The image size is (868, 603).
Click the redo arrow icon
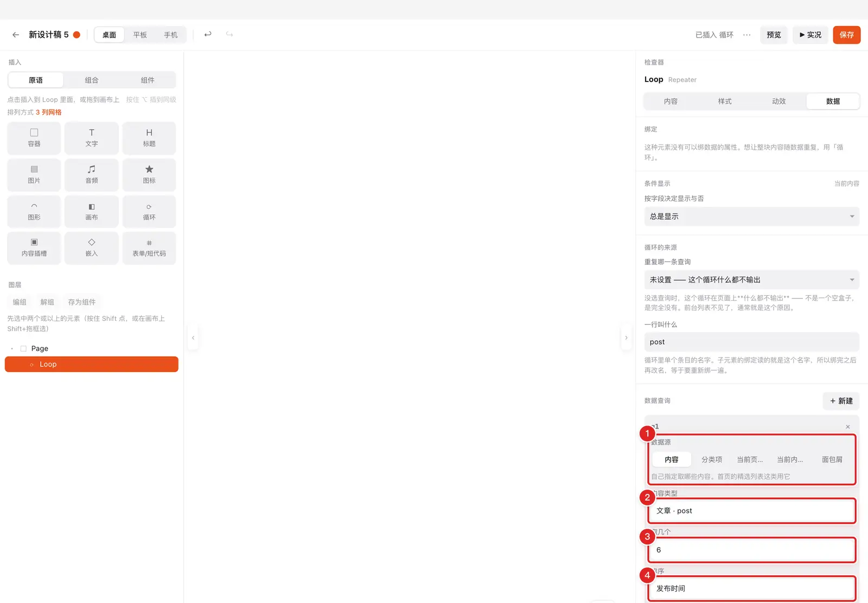pos(229,34)
